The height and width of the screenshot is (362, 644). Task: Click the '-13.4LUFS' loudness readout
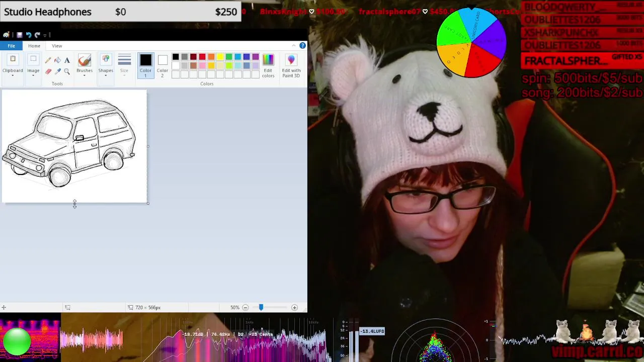point(372,331)
